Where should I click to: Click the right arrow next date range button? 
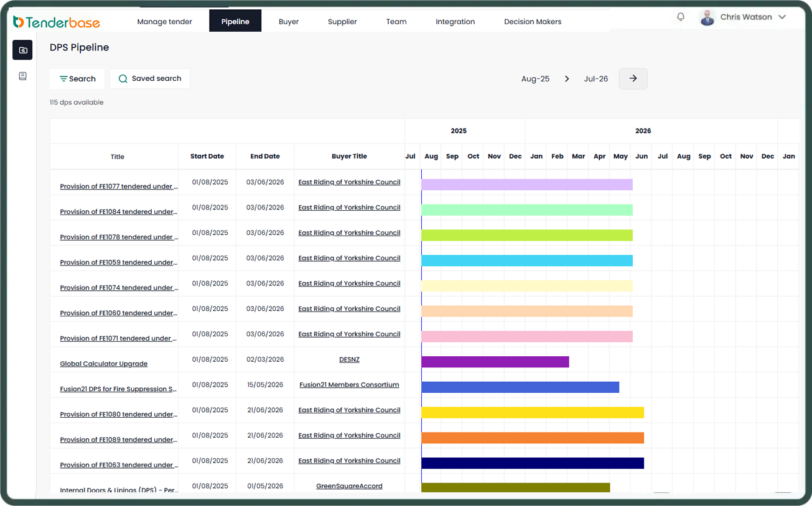(x=633, y=78)
